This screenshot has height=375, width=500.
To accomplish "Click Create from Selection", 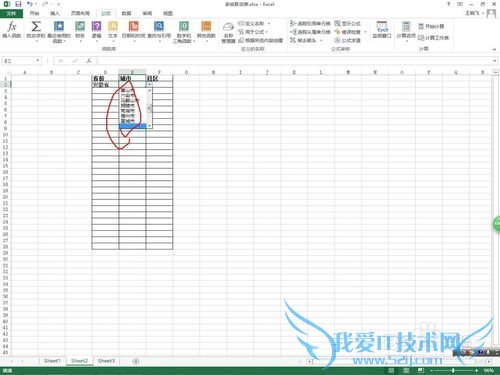I will tap(260, 40).
